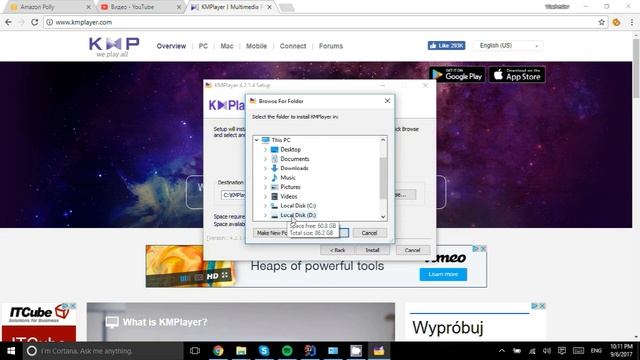640x360 pixels.
Task: Bookmark page with the star icon
Action: coord(601,22)
